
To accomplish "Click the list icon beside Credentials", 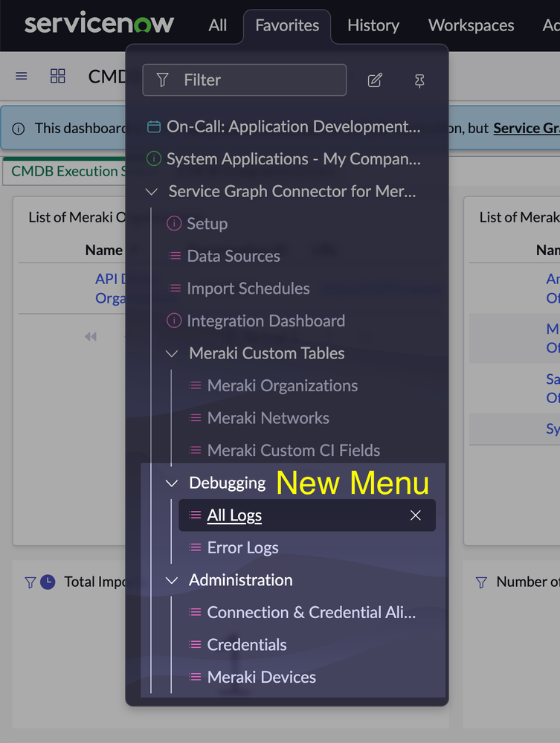I will [x=195, y=645].
